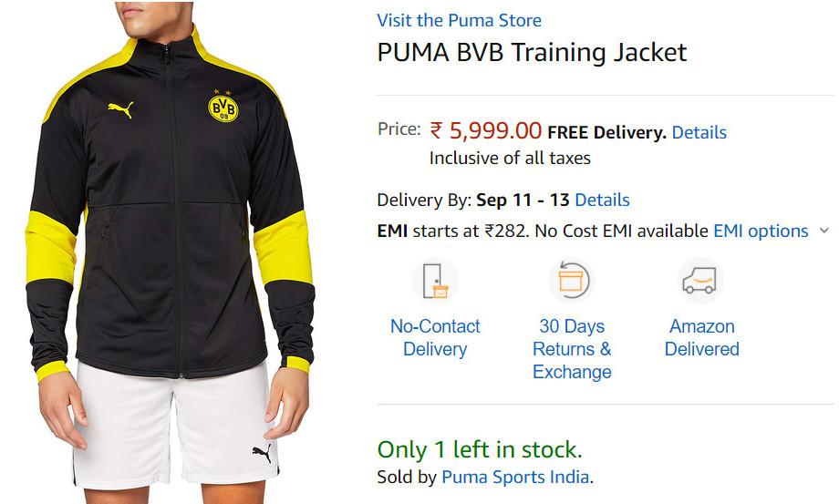The image size is (839, 504).
Task: Click the jacket product image
Action: 171,252
